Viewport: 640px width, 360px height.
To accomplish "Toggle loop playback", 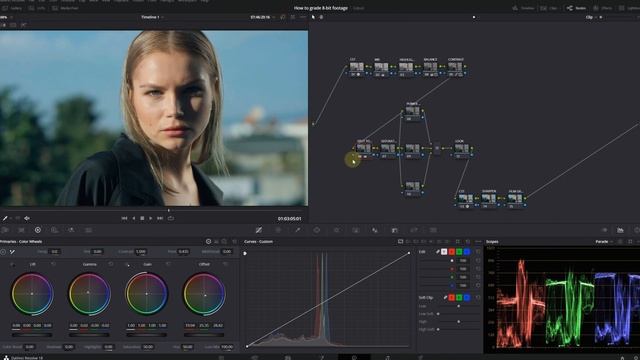I will tap(171, 218).
